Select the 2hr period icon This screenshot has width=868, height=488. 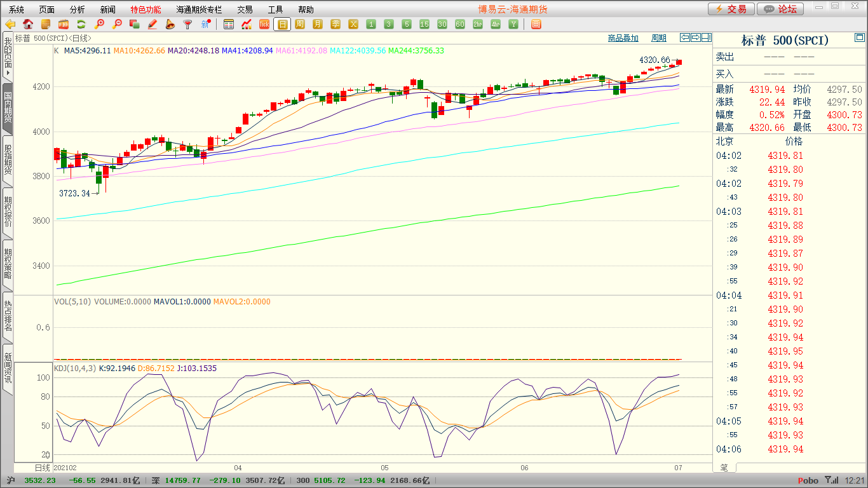point(478,25)
